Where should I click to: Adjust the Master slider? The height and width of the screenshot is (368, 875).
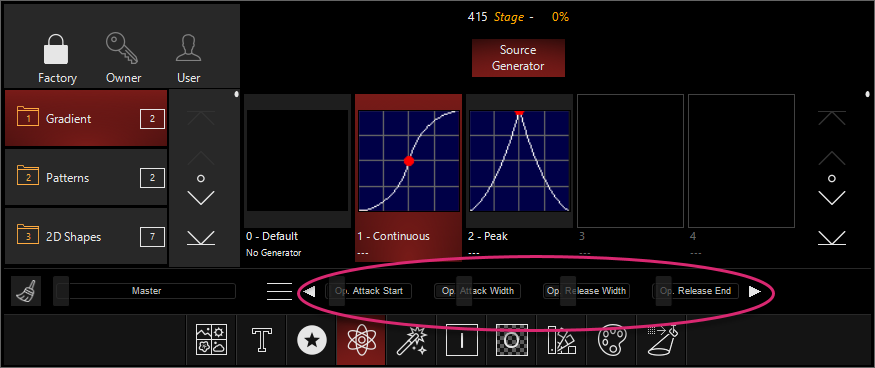[x=146, y=291]
